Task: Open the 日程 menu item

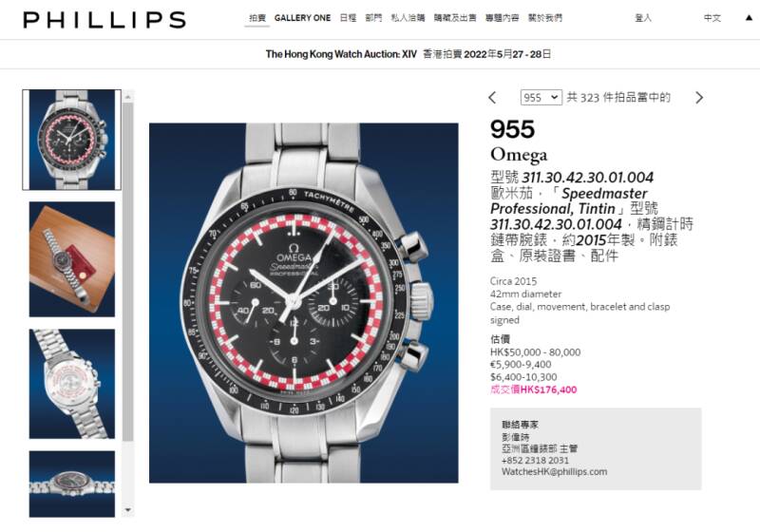Action: click(x=348, y=18)
